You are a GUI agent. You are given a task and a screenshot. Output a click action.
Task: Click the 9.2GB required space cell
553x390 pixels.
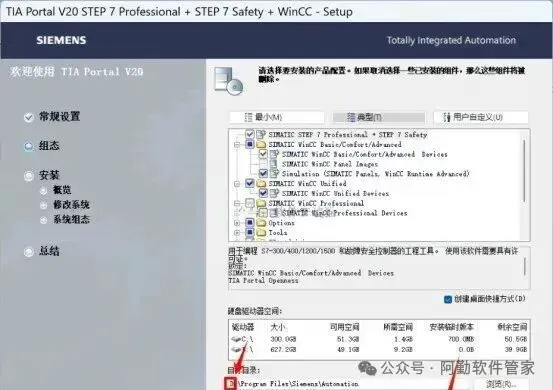(x=403, y=350)
